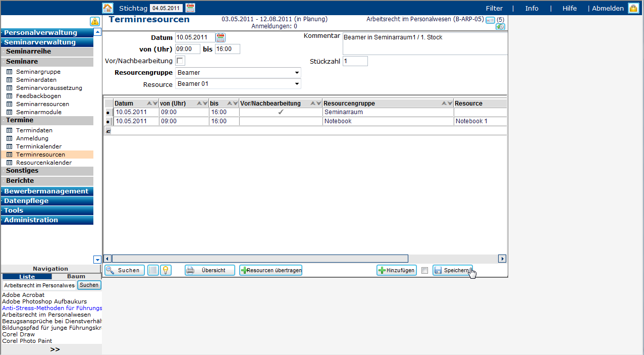Switch to the Baum tab
The width and height of the screenshot is (644, 355).
[x=76, y=277]
